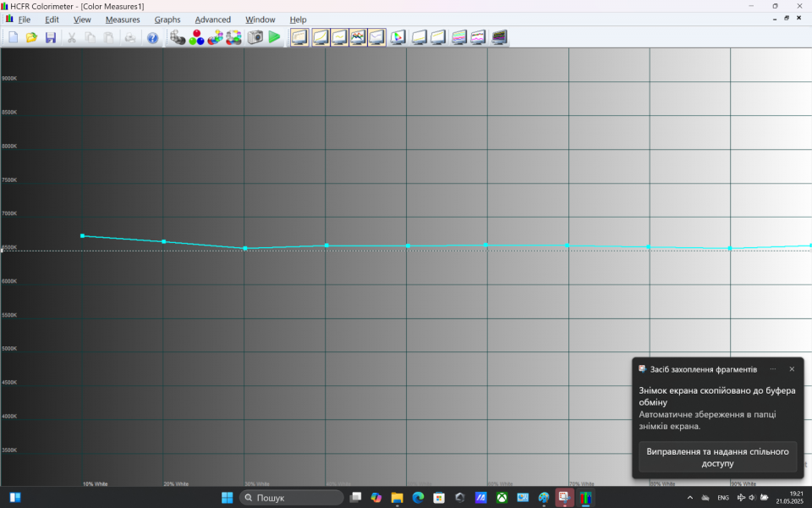812x508 pixels.
Task: Click the saturation color-ring measure icon
Action: point(233,37)
